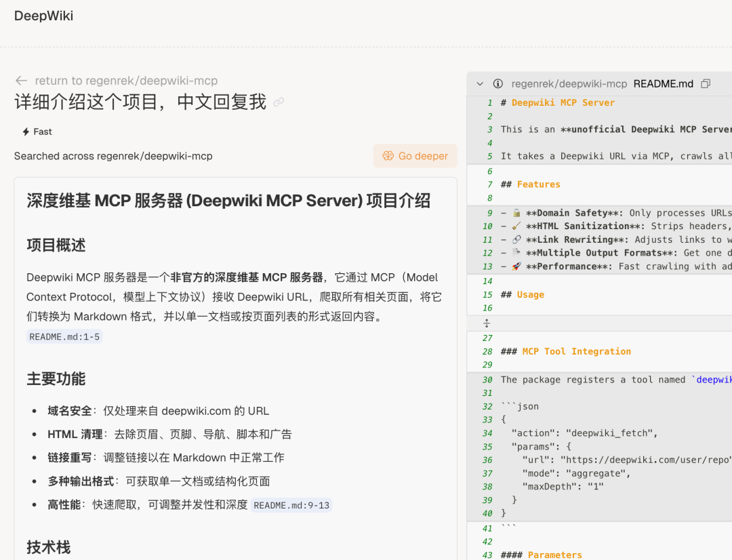The image size is (732, 560).
Task: Click the DeepWiki logo text
Action: point(43,16)
